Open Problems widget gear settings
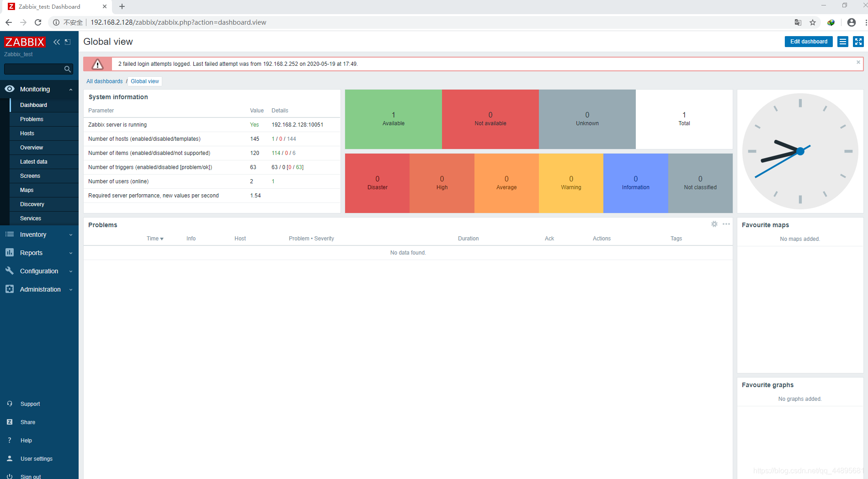This screenshot has width=868, height=479. (714, 224)
